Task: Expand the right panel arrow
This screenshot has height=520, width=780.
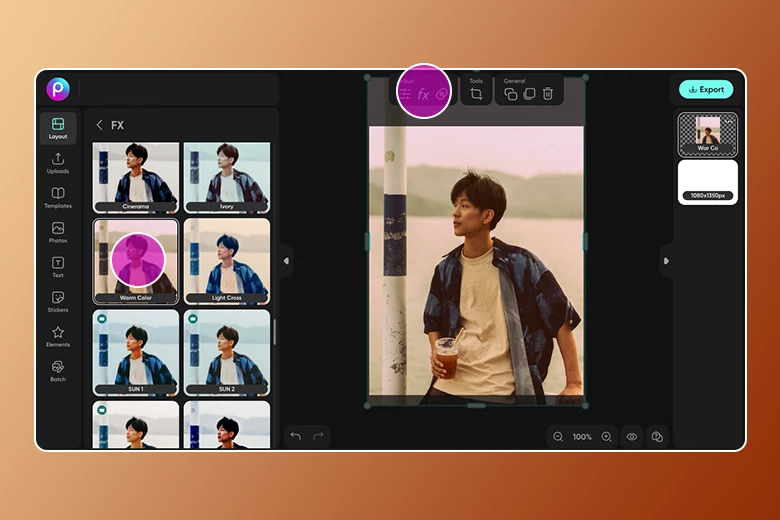Action: [x=665, y=261]
